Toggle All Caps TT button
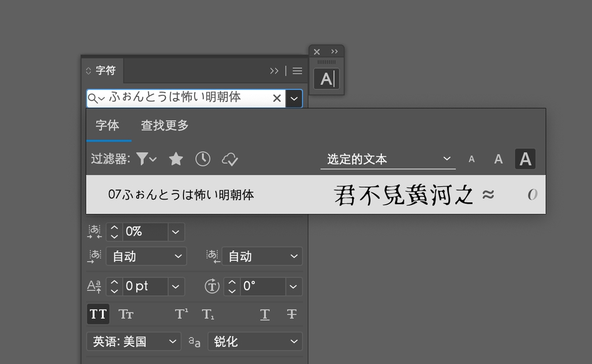Image resolution: width=592 pixels, height=364 pixels. pos(98,314)
